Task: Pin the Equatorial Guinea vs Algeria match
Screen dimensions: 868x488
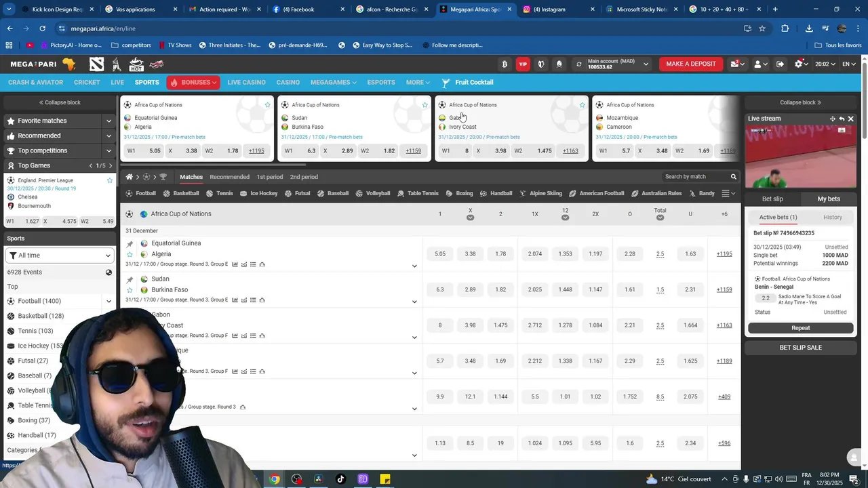Action: [130, 244]
